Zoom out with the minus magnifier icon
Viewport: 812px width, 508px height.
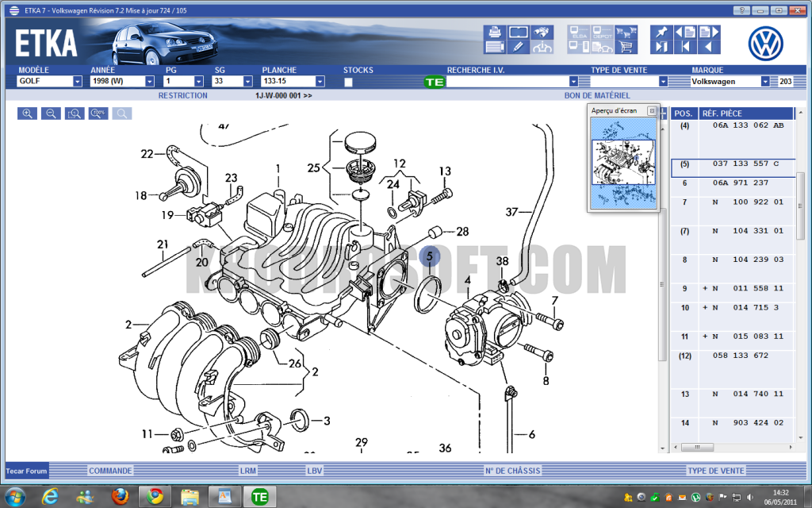[50, 114]
